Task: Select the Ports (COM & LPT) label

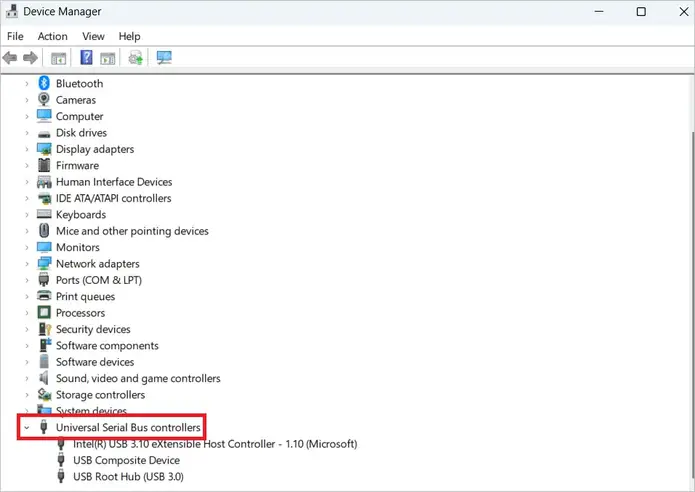Action: click(98, 280)
